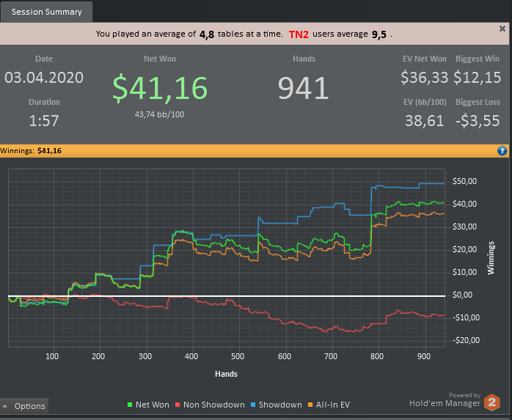Click the $50,00 y-axis label
This screenshot has height=420, width=512.
click(464, 182)
